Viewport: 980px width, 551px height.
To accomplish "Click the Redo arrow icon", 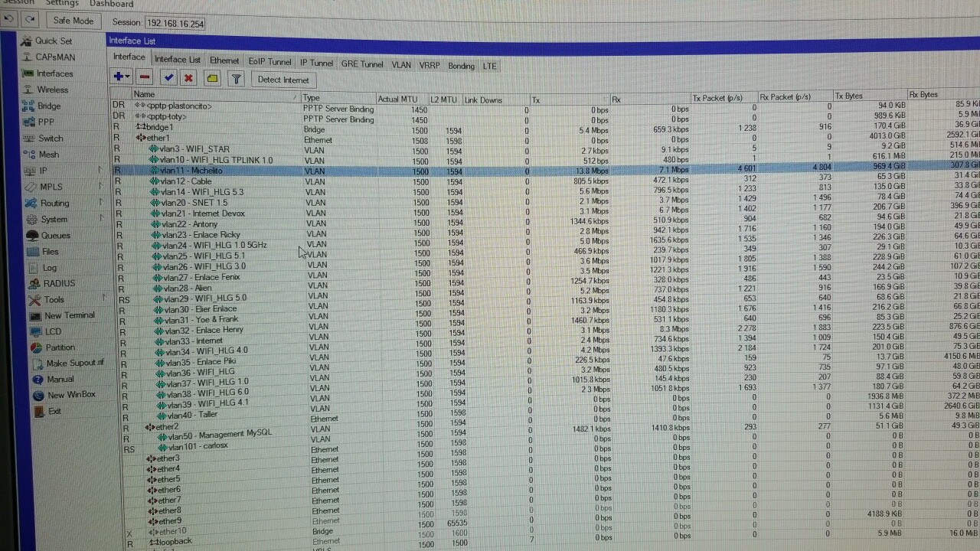I will (x=31, y=20).
